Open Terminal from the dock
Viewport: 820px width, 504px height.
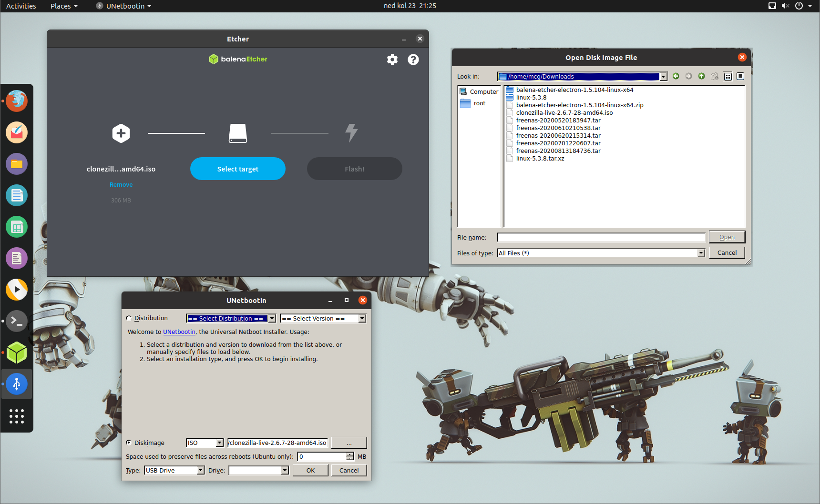[17, 321]
